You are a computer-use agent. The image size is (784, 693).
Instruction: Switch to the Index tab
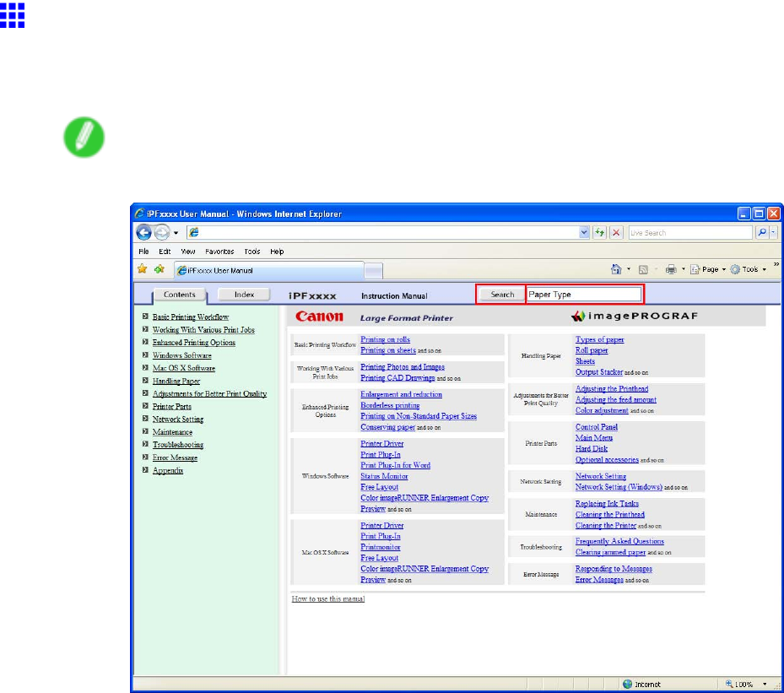tap(244, 295)
